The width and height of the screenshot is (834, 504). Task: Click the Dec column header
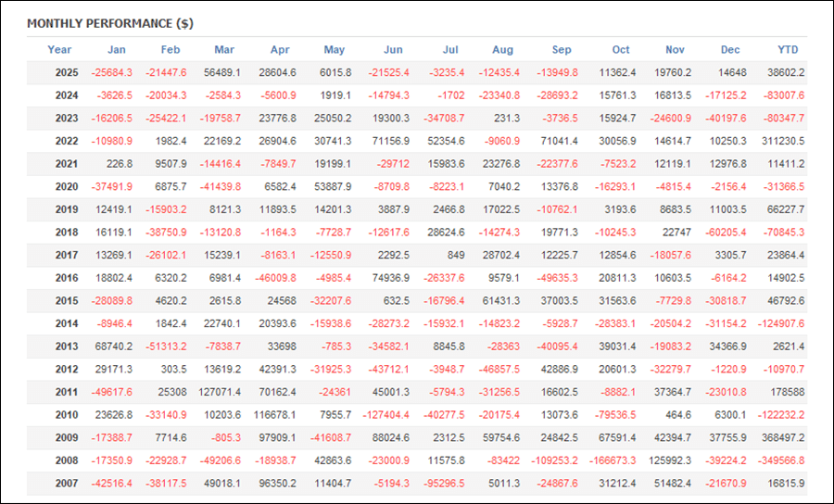coord(730,50)
